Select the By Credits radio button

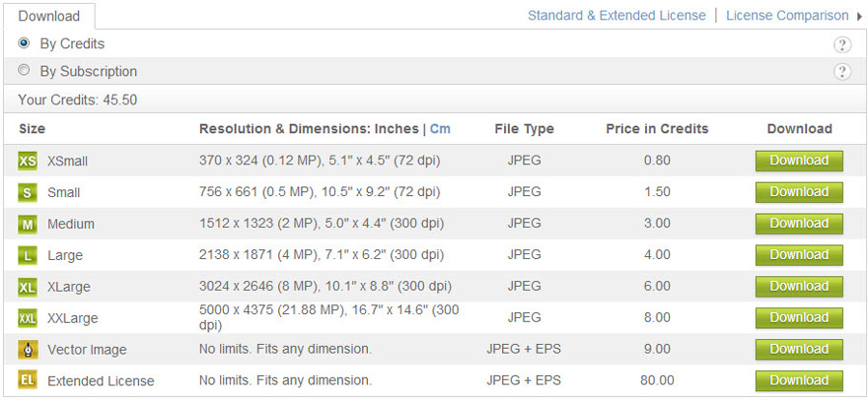click(x=24, y=43)
